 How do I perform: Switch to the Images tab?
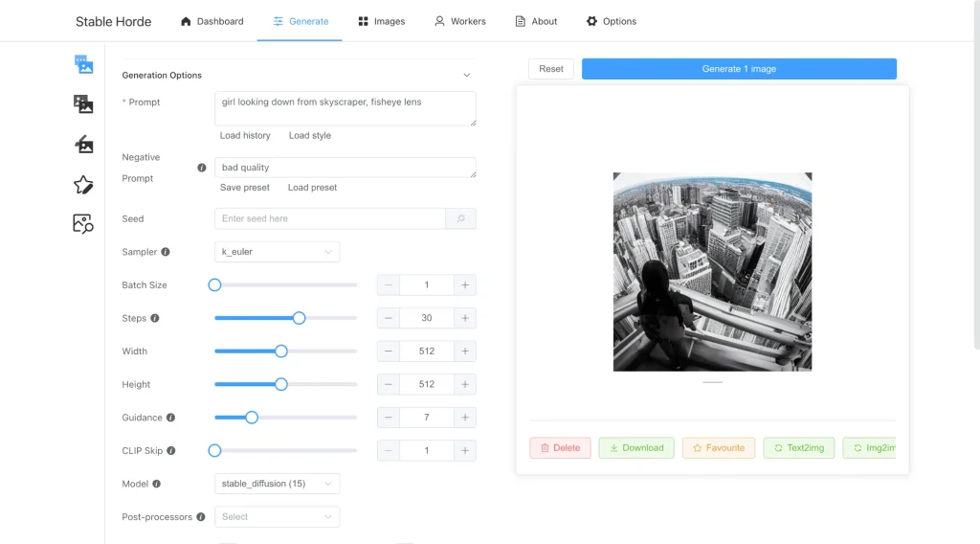381,21
